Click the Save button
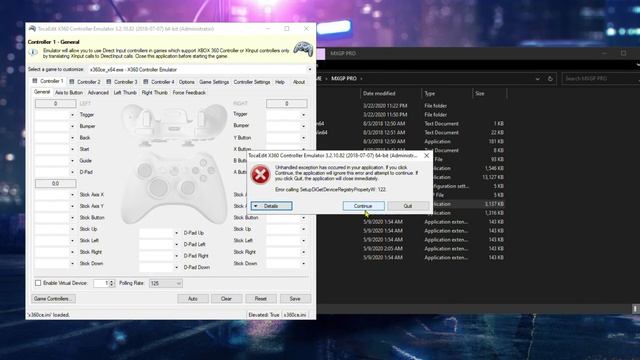 (x=295, y=299)
